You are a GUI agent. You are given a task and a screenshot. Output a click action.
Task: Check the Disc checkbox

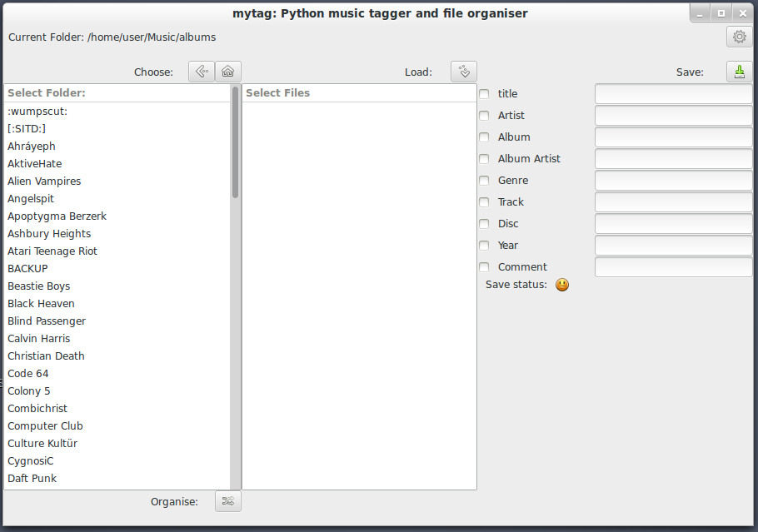[484, 224]
